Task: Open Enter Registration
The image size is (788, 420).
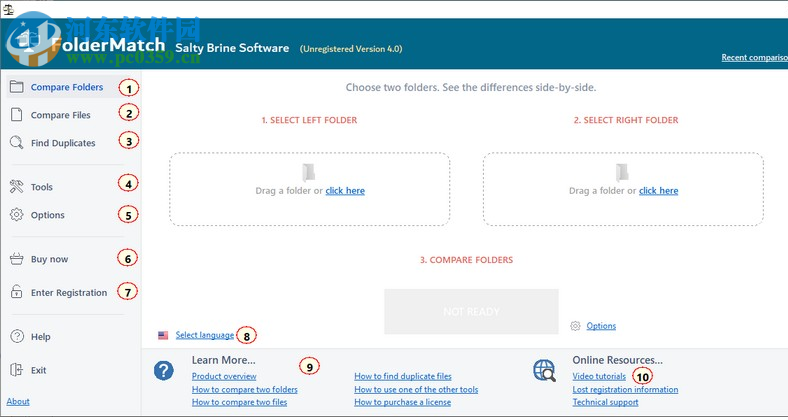Action: (x=69, y=292)
